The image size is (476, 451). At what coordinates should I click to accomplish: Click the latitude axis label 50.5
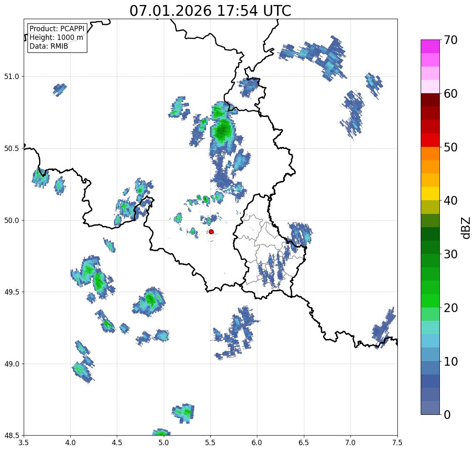pyautogui.click(x=12, y=149)
